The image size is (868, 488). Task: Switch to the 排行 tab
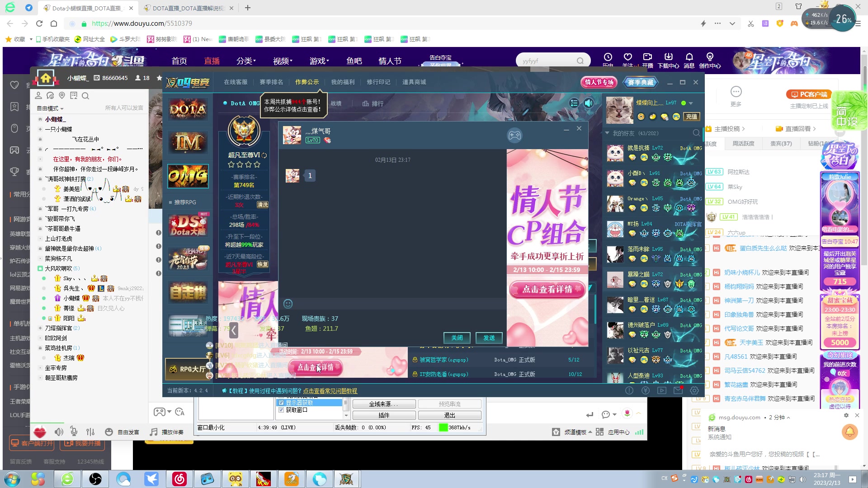click(373, 103)
